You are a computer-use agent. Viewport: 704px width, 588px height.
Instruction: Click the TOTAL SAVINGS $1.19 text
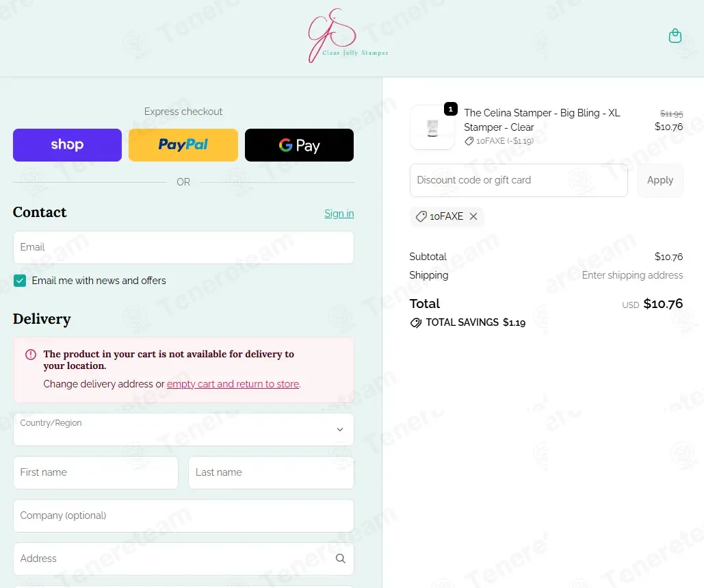[x=475, y=322]
